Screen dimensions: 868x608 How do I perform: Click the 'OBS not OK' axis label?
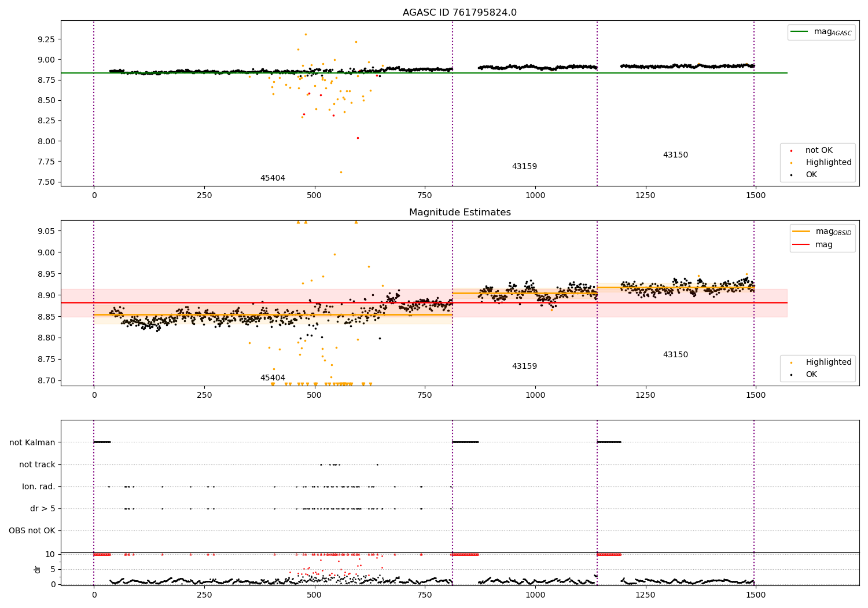32,531
